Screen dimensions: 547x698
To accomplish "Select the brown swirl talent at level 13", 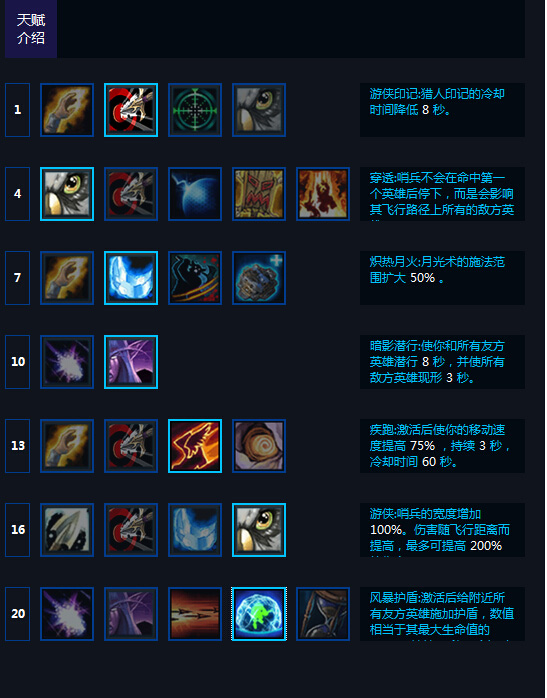I will (x=259, y=446).
